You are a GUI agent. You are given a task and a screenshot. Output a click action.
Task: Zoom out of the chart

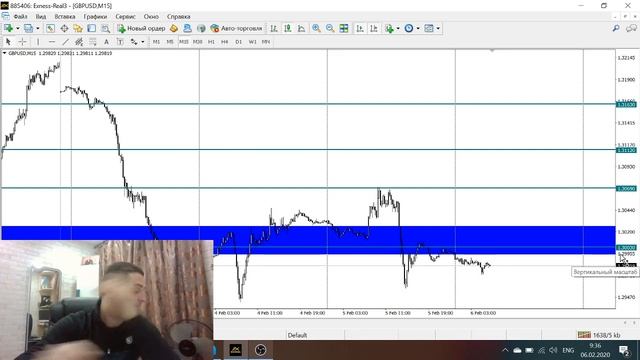coord(330,28)
